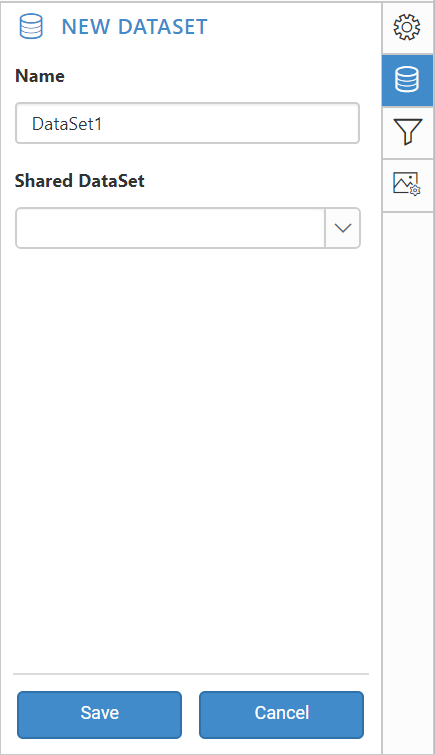Switch to the Properties tab with gear
This screenshot has height=755, width=435.
[x=407, y=27]
